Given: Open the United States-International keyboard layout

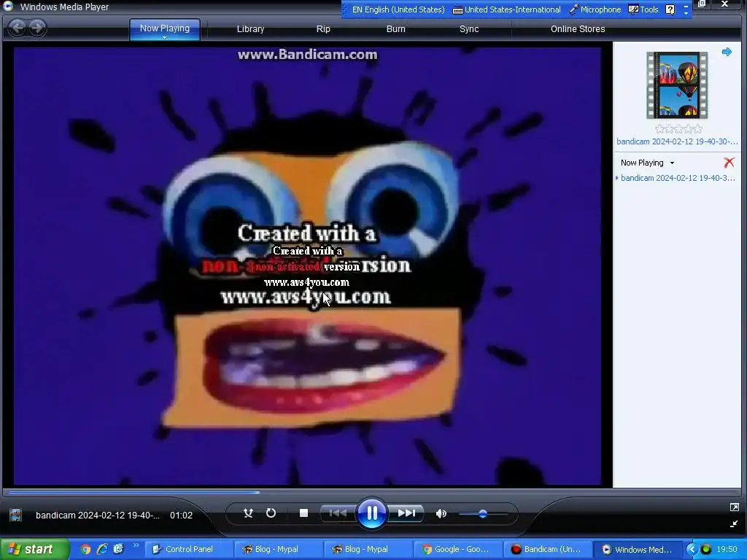Looking at the screenshot, I should tap(506, 9).
